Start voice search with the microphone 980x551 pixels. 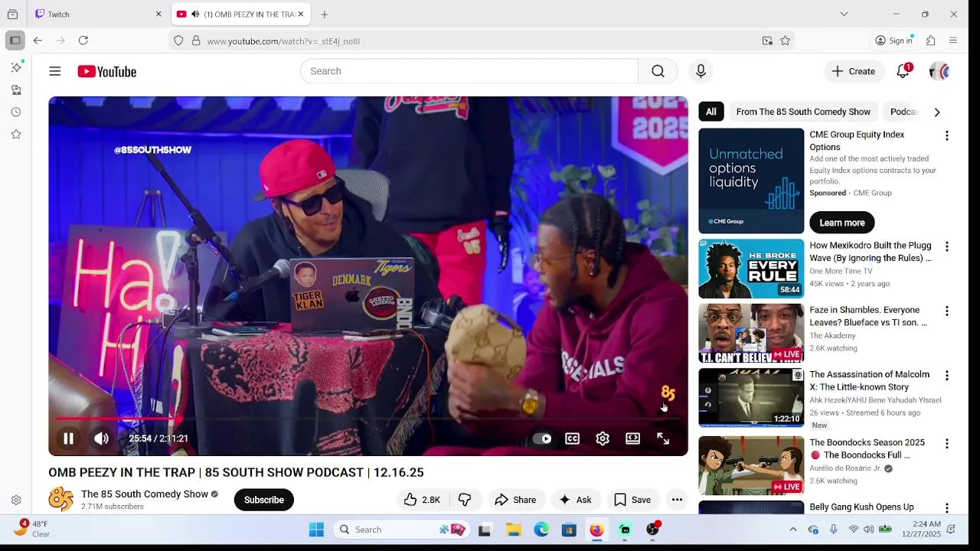[x=701, y=71]
